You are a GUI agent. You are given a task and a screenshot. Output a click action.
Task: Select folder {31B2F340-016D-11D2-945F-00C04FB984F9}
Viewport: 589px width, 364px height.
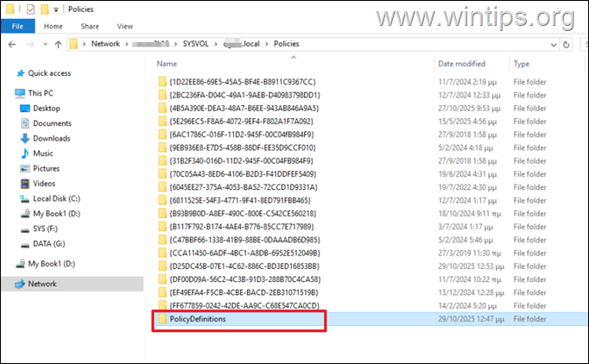pos(241,160)
